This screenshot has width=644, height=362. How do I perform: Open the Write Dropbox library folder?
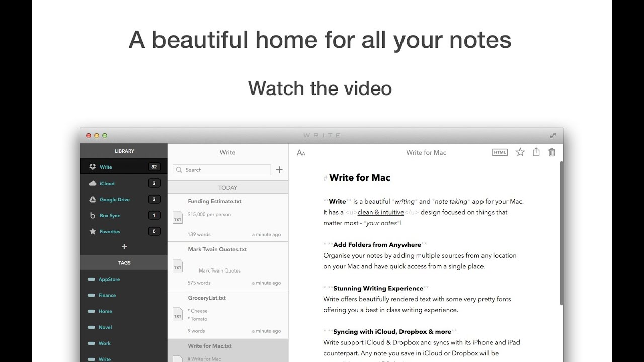tap(124, 167)
